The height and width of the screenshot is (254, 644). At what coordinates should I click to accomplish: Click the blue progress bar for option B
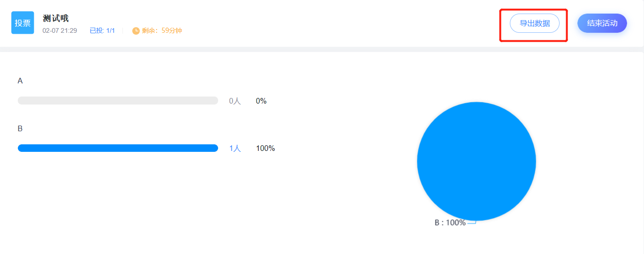coord(118,148)
